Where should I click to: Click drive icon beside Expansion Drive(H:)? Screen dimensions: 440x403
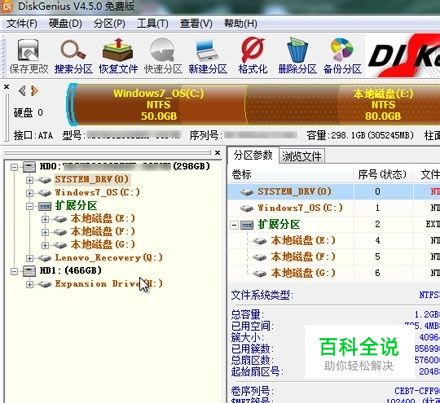44,284
